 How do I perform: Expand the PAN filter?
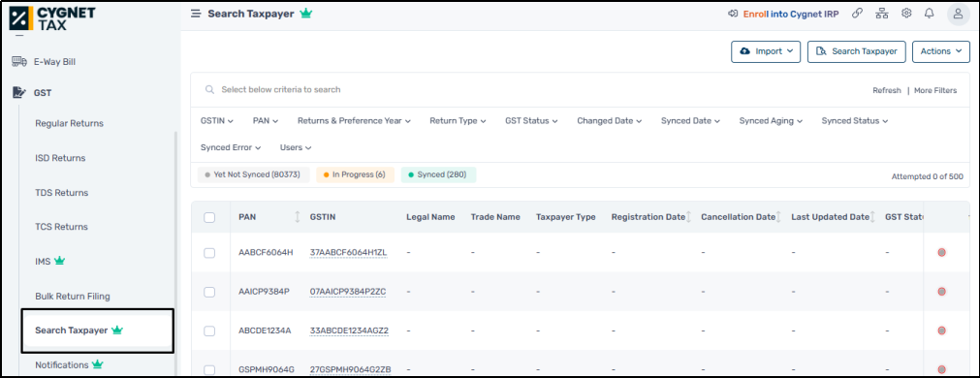coord(266,120)
